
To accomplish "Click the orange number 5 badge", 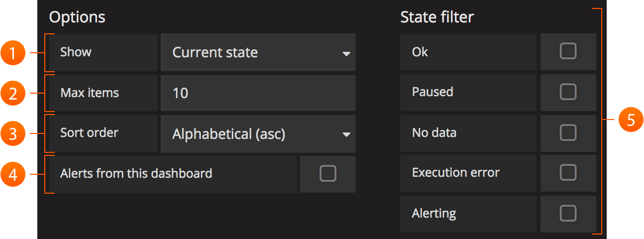I will pos(631,120).
